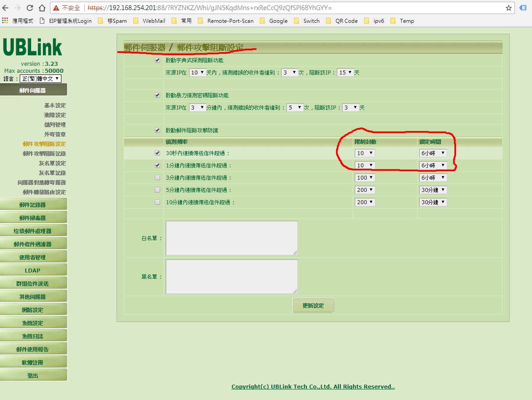This screenshot has width=532, height=400.
Task: Click inside the 白名單 text area
Action: pos(232,238)
